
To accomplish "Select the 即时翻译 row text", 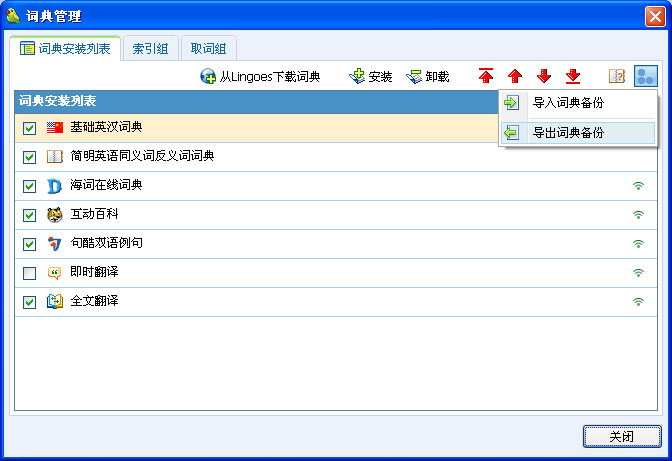I will click(x=94, y=272).
